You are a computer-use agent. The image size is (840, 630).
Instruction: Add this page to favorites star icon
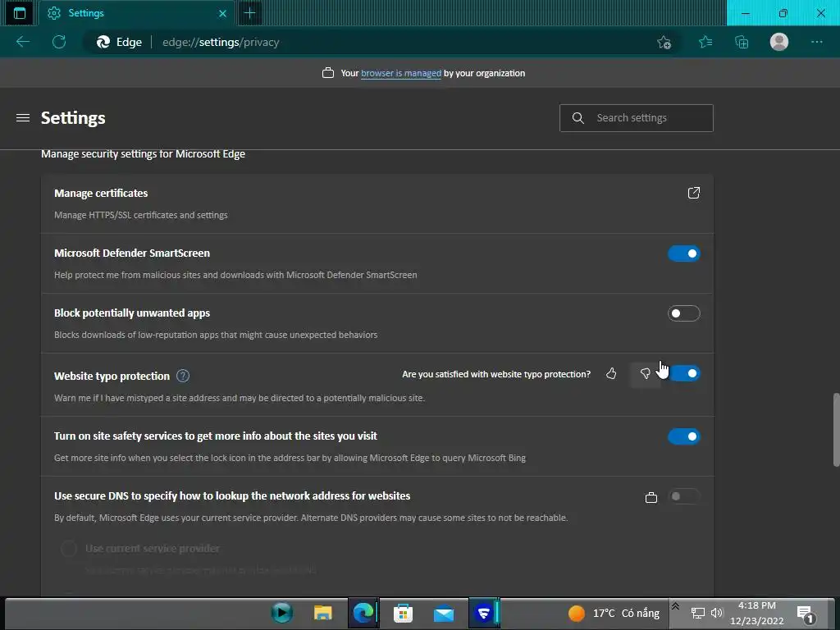pyautogui.click(x=664, y=43)
